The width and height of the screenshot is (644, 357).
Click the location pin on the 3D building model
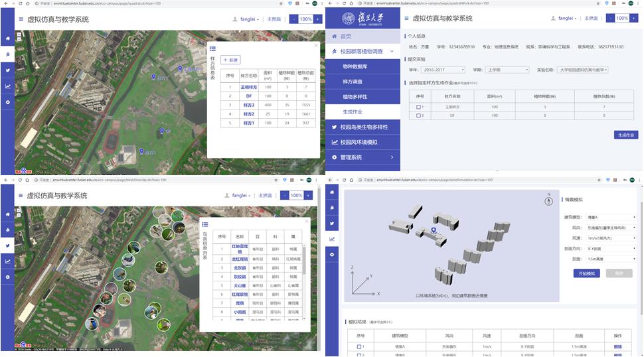tap(434, 231)
